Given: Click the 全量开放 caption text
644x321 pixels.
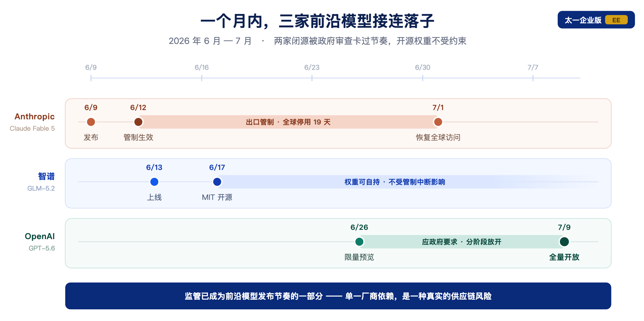Looking at the screenshot, I should click(x=564, y=257).
